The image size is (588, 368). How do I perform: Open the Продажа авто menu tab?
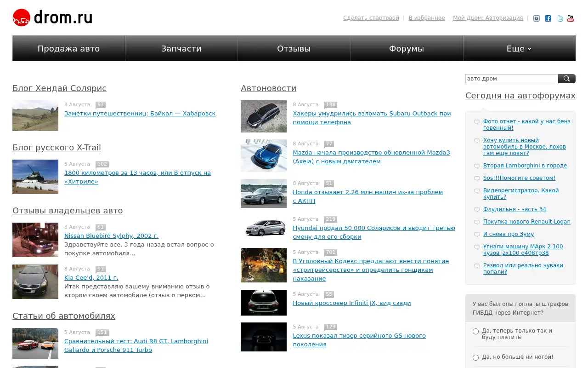tap(68, 48)
